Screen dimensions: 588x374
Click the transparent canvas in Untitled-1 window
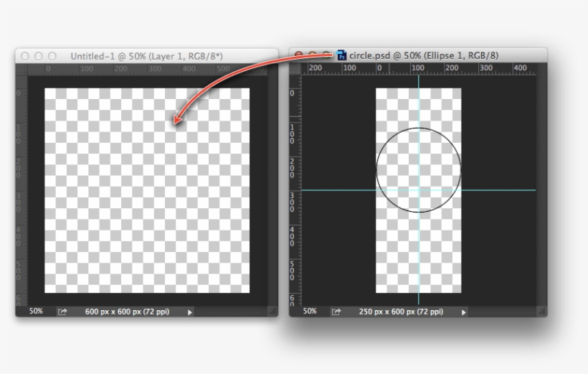(x=147, y=190)
